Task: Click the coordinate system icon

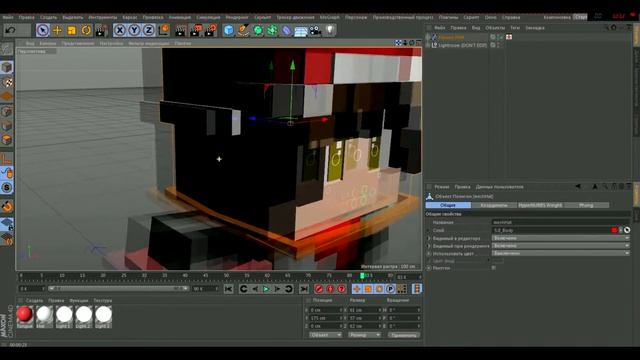Action: (x=164, y=30)
